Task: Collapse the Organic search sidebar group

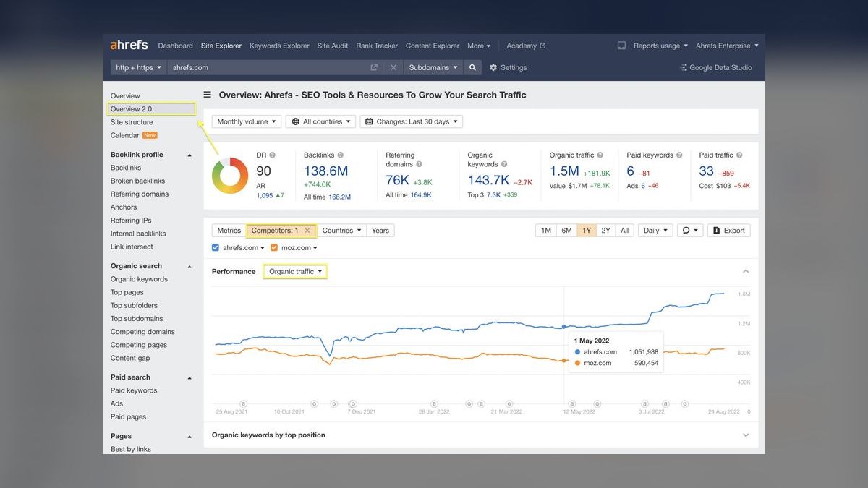Action: pyautogui.click(x=190, y=266)
